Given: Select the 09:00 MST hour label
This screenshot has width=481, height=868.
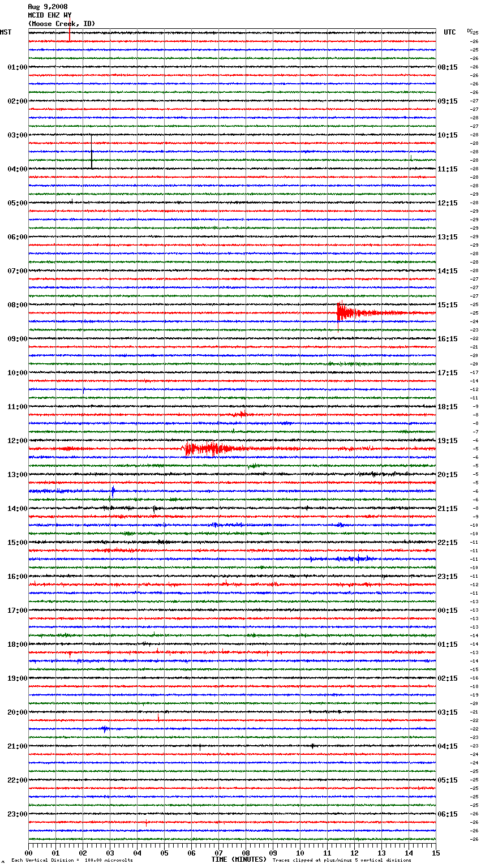Looking at the screenshot, I should (x=18, y=339).
